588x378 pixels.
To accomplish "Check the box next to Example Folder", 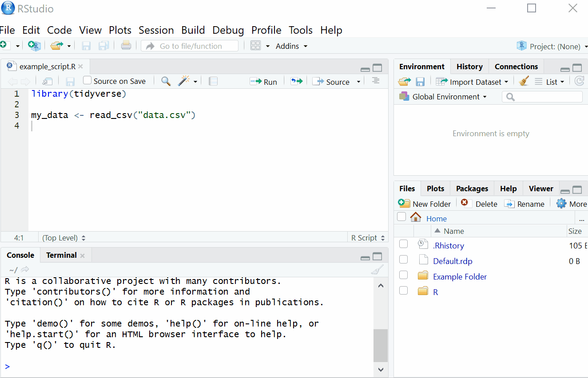I will pyautogui.click(x=403, y=276).
